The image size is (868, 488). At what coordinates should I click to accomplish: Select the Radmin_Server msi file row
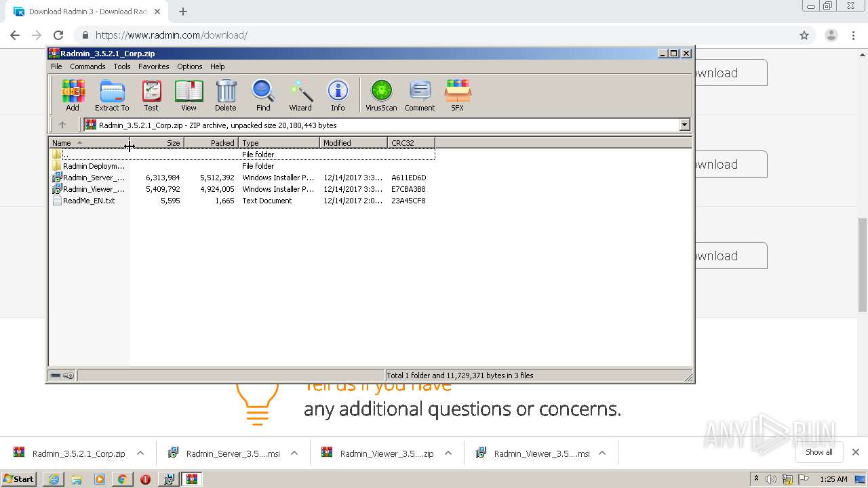(x=242, y=178)
